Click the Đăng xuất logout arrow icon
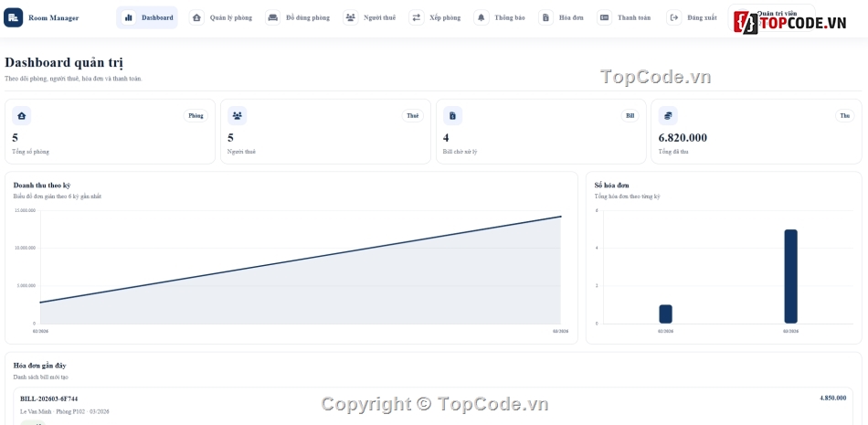The image size is (868, 425). (673, 17)
